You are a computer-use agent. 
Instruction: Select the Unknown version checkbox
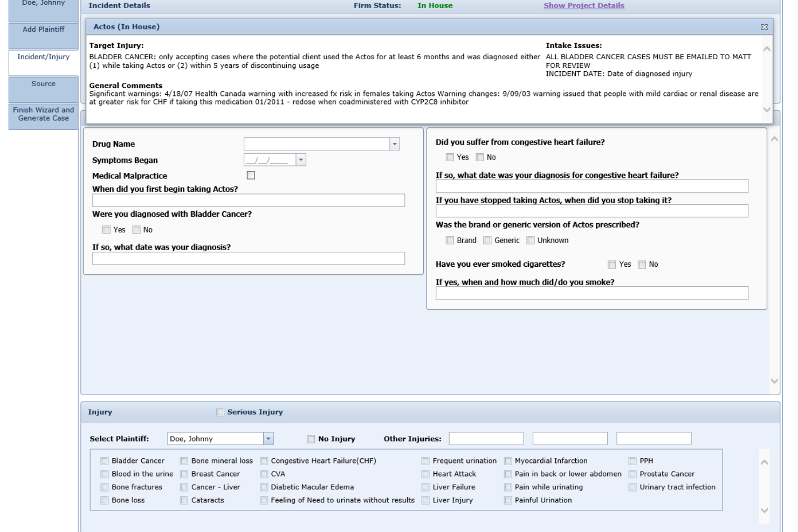[x=531, y=240]
